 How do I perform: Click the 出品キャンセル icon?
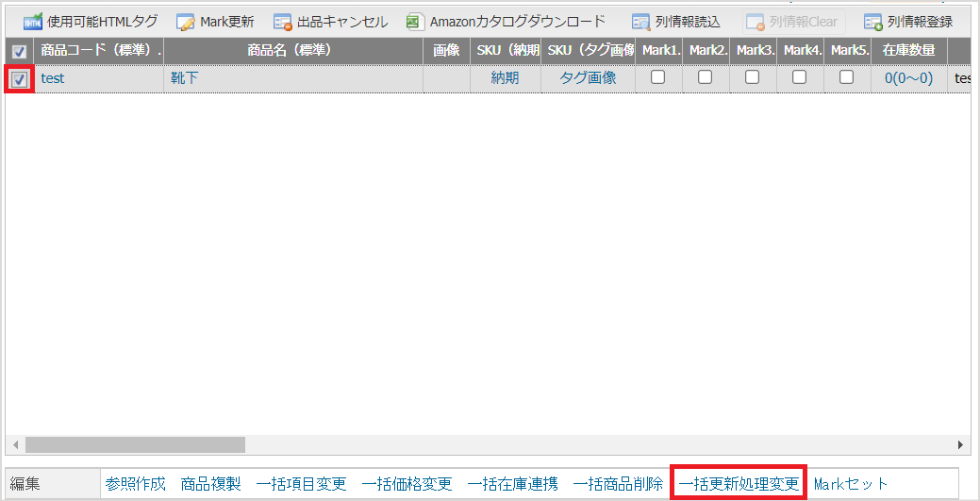[x=283, y=23]
